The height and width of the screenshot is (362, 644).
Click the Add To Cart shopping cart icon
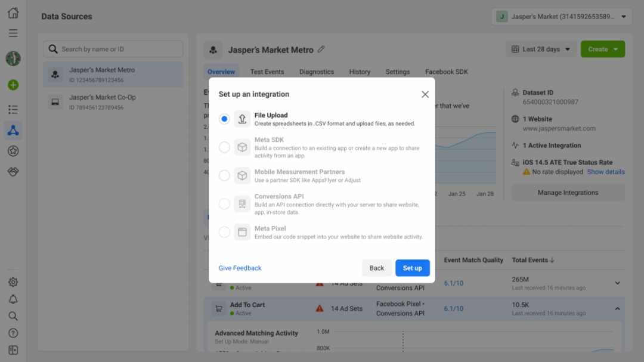pyautogui.click(x=219, y=308)
